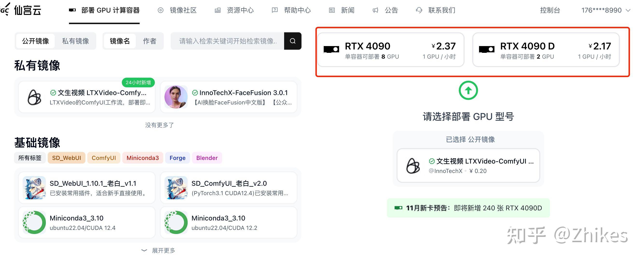This screenshot has width=644, height=261.
Task: Filter by 所有标签 tag
Action: click(30, 158)
